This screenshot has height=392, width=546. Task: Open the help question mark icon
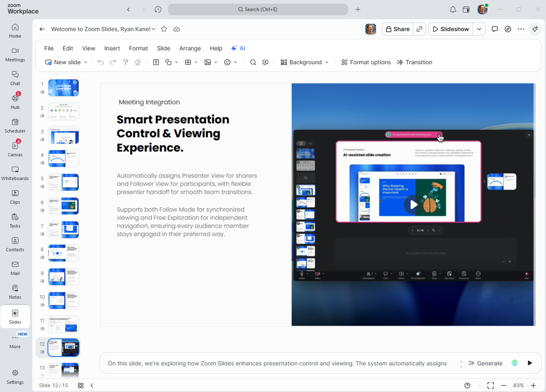467,385
